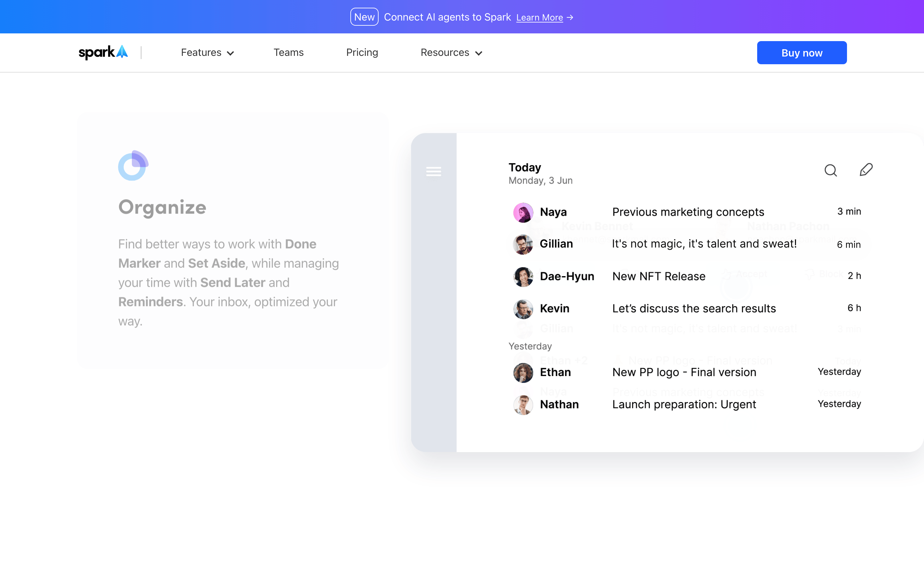The height and width of the screenshot is (578, 924).
Task: Click the Buy now button
Action: click(802, 53)
